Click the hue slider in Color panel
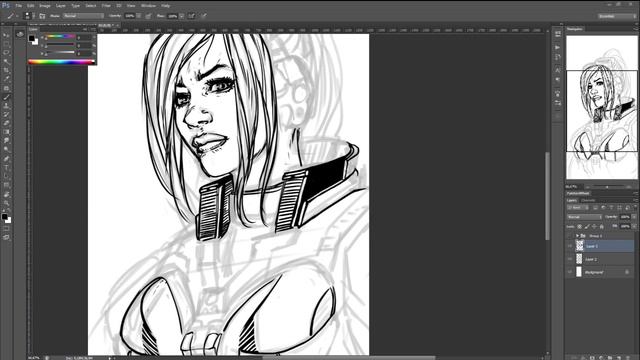This screenshot has width=640, height=360. tap(60, 37)
